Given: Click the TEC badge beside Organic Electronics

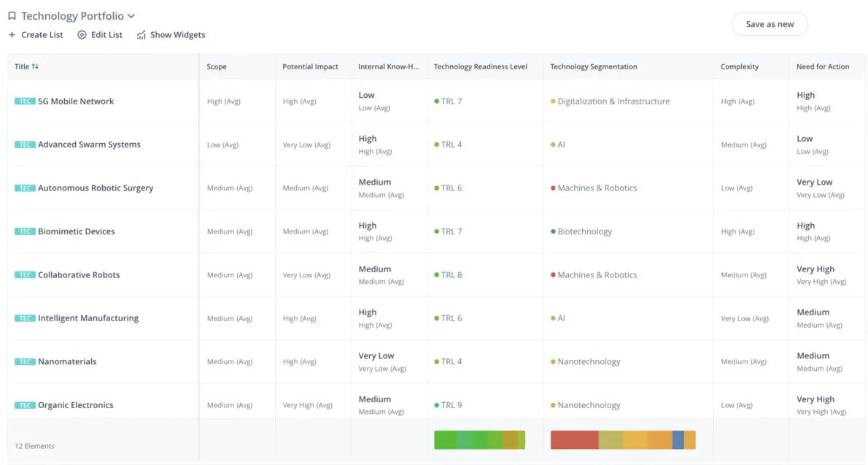Looking at the screenshot, I should [x=24, y=404].
